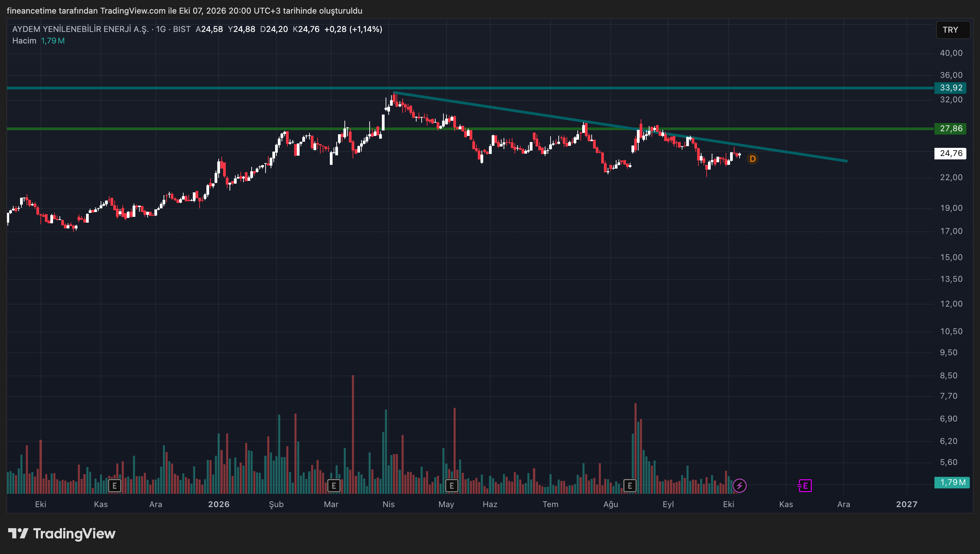Click the 24,76 current price label
Screen dimensions: 980x554
(x=951, y=153)
